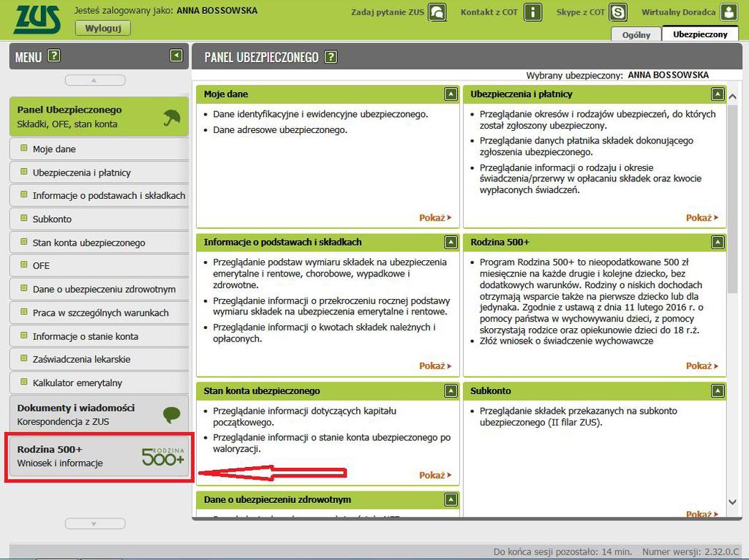
Task: Collapse the Ubezpieczenia i płatnicy card
Action: (x=718, y=94)
